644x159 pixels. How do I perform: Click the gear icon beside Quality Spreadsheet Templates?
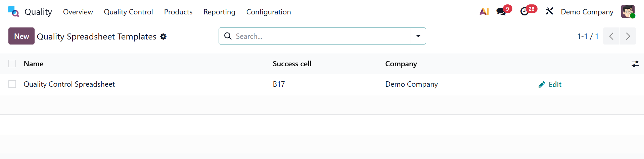click(164, 36)
